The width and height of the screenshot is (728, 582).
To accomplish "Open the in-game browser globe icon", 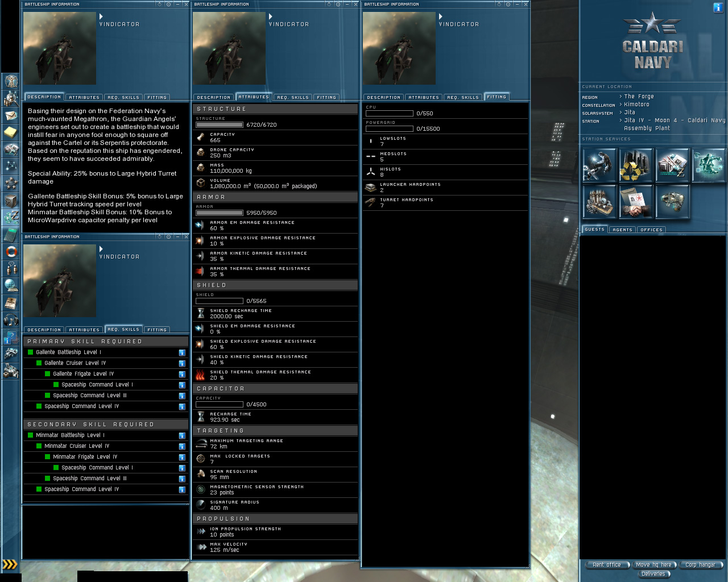I will 11,286.
